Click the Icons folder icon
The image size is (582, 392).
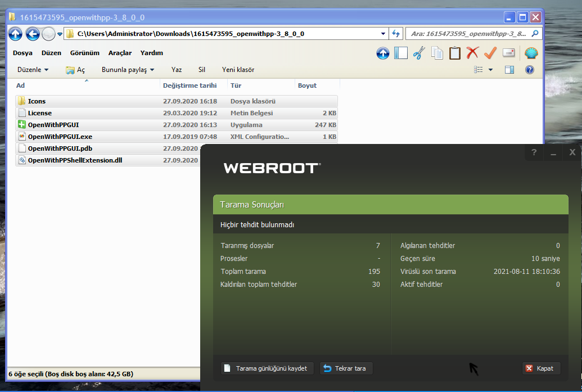tap(22, 101)
